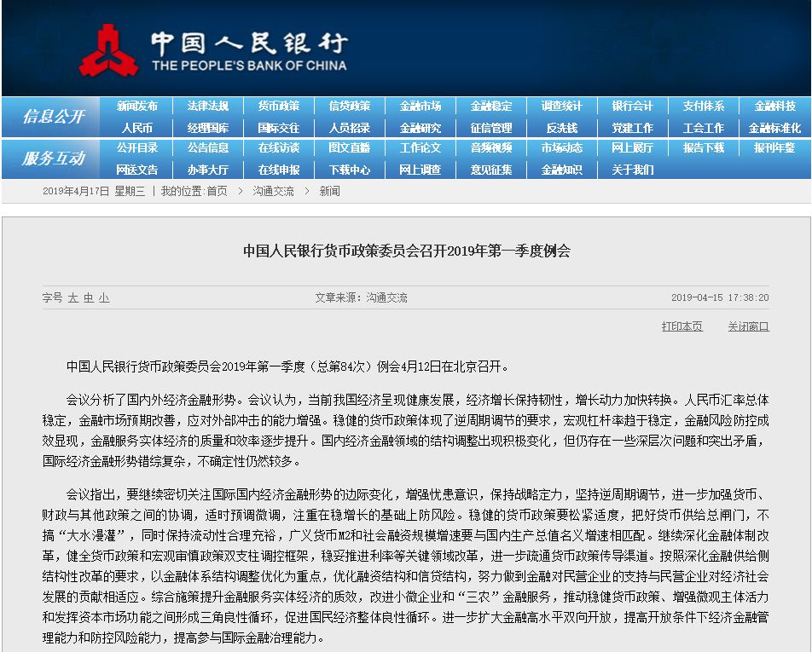This screenshot has height=652, width=812.
Task: Open 金融知识 section
Action: tap(562, 170)
